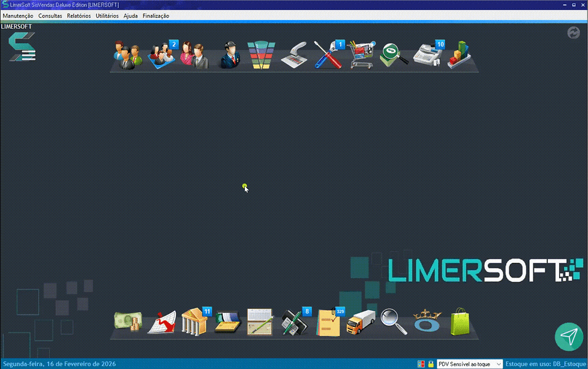Click the barcode scanner icon
The height and width of the screenshot is (369, 588).
295,55
